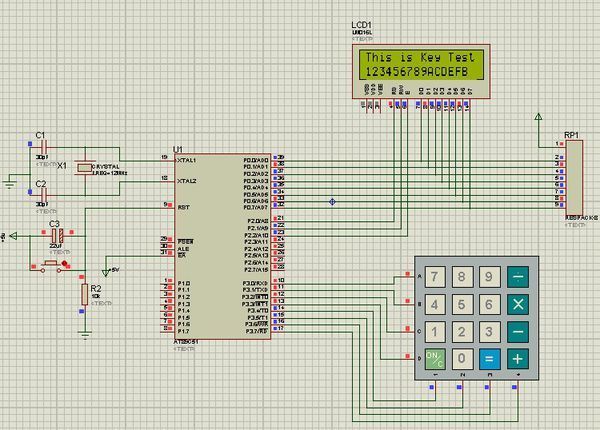Click the ground symbol left of C1 and C2

(10, 183)
